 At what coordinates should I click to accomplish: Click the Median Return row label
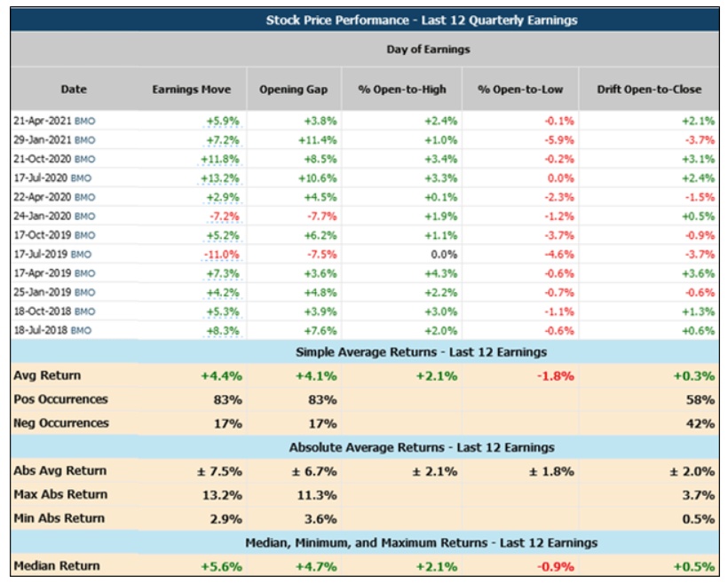click(x=57, y=566)
